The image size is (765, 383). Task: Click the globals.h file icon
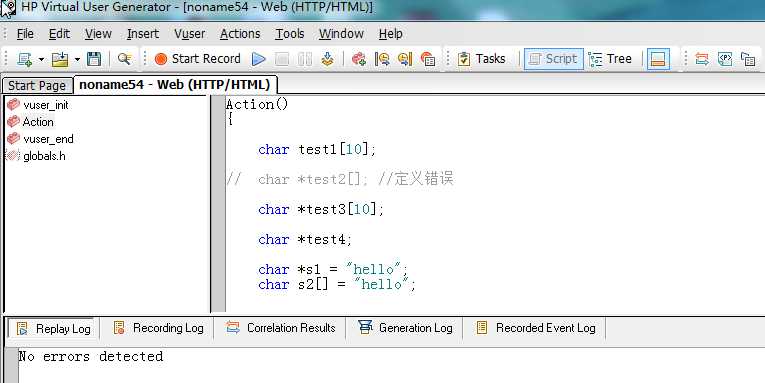[13, 156]
